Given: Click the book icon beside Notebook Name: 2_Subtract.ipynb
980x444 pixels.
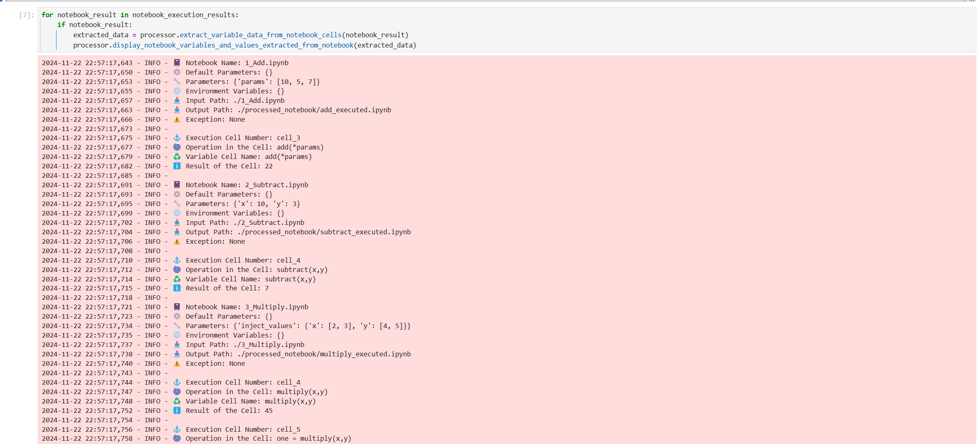Looking at the screenshot, I should coord(177,185).
